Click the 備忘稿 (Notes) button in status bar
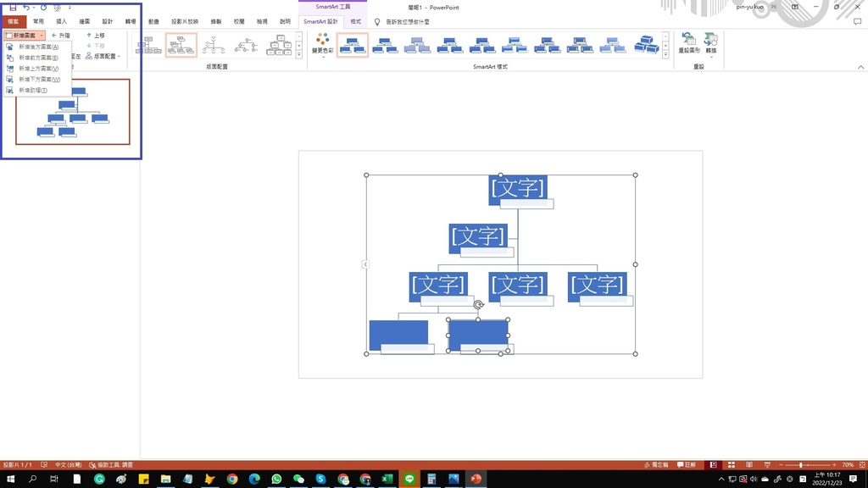 pos(657,465)
